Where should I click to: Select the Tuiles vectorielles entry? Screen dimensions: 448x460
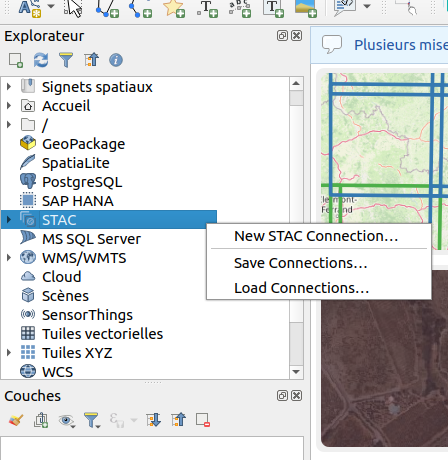tap(102, 334)
